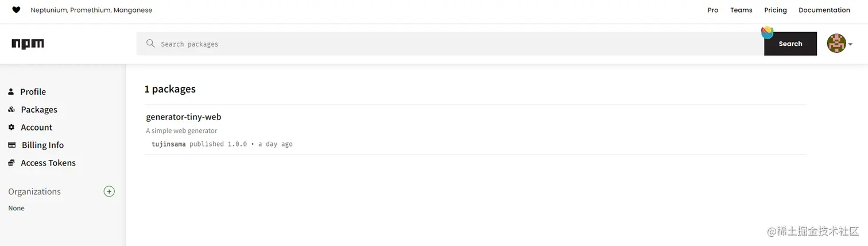
Task: Open the Pricing link
Action: pyautogui.click(x=776, y=10)
